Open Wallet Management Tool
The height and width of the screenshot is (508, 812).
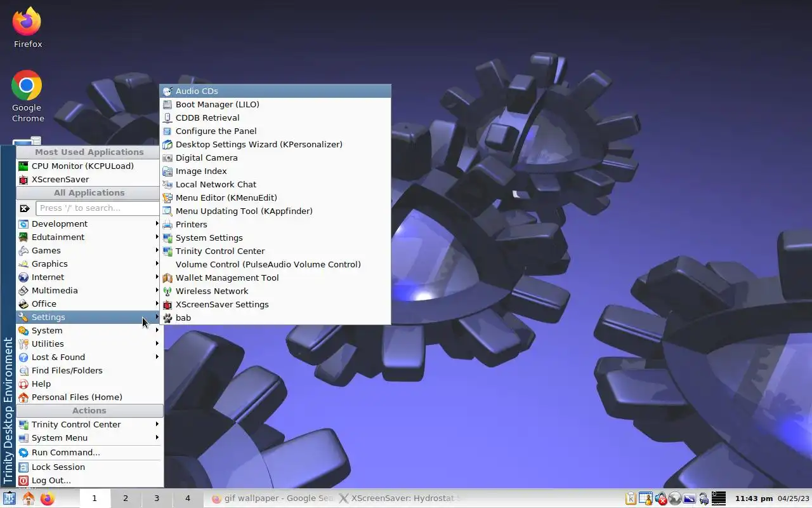click(275, 277)
